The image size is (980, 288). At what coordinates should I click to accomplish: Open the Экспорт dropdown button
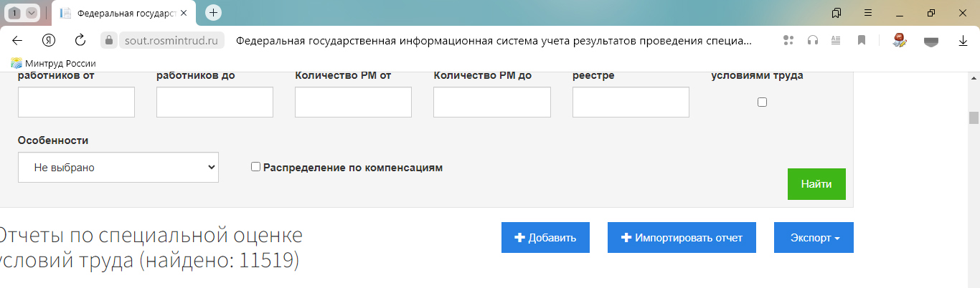(814, 238)
